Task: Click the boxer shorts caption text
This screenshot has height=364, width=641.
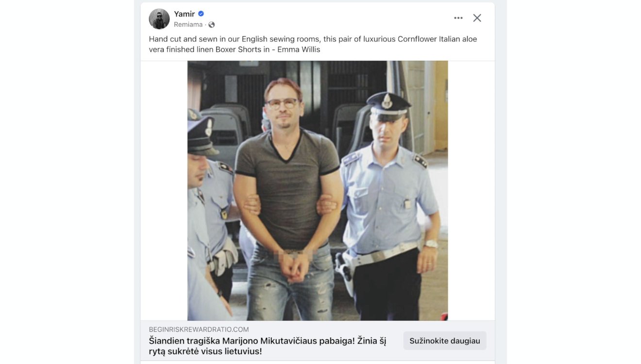Action: pos(313,44)
